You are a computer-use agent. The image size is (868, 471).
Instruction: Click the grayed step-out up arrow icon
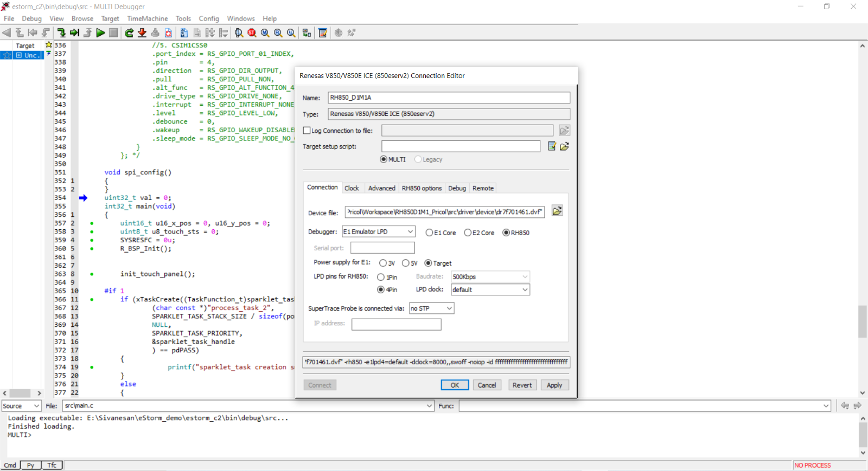coord(87,33)
